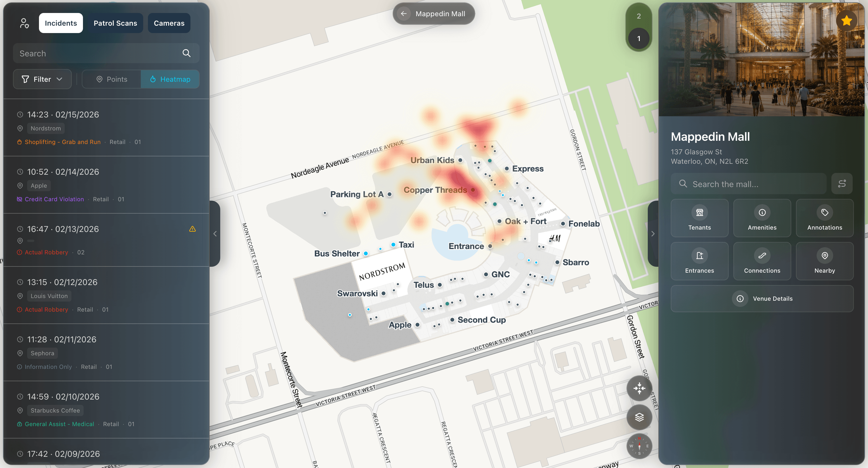Show mall Entrances

pos(699,261)
